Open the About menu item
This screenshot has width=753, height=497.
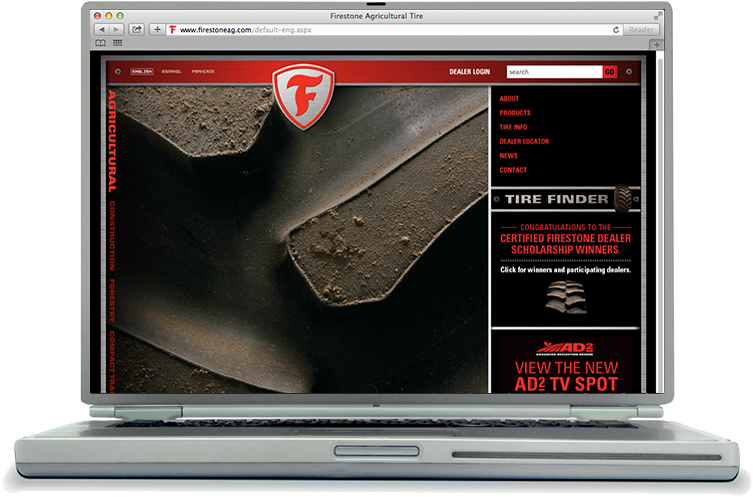[509, 98]
